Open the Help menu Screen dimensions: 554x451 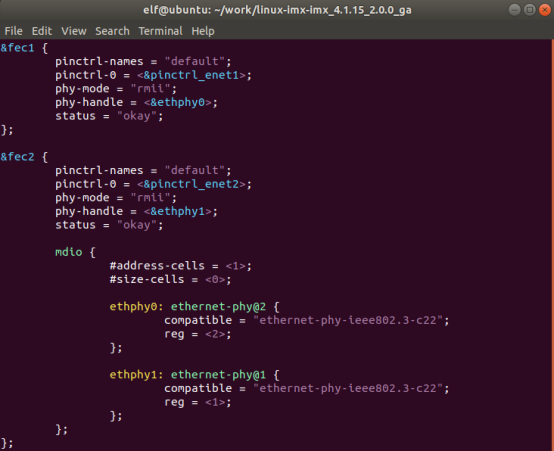(203, 31)
